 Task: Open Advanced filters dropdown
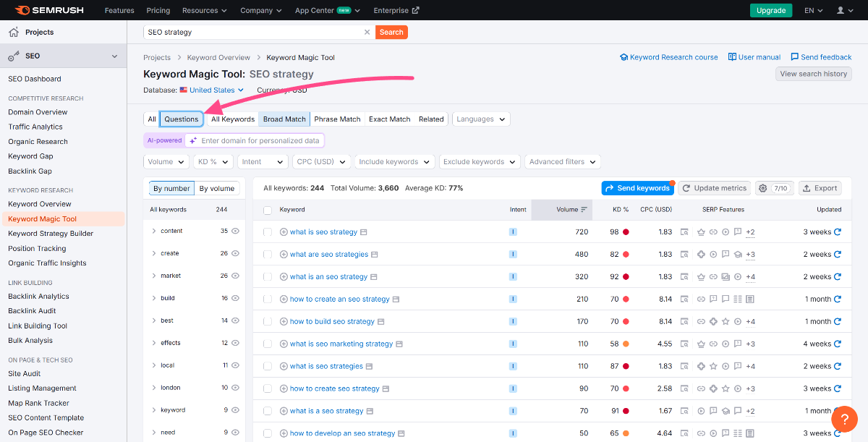pyautogui.click(x=563, y=162)
